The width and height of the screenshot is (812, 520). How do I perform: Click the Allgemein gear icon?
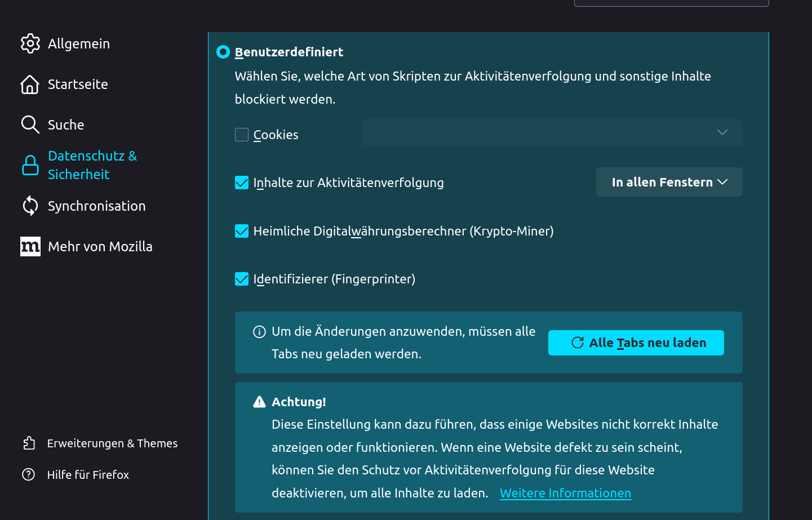pyautogui.click(x=30, y=43)
